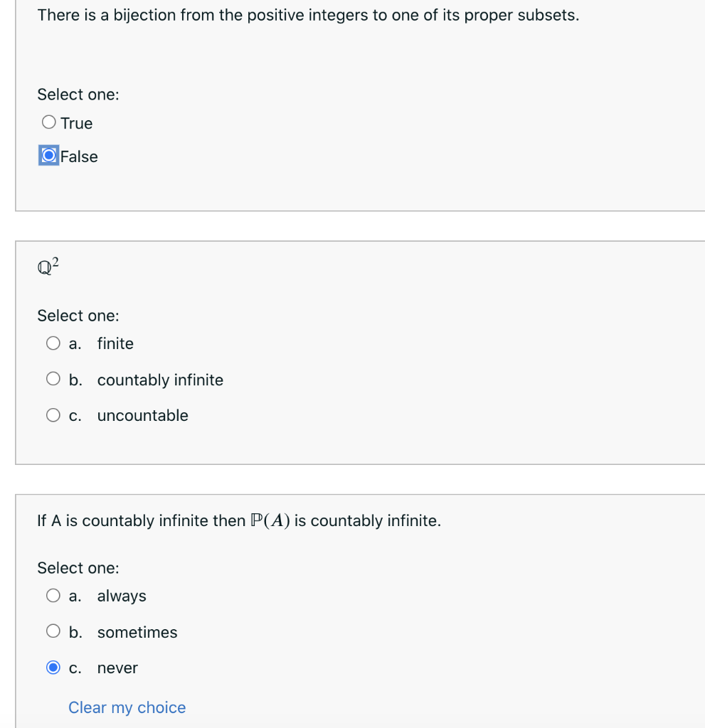This screenshot has height=728, width=705.
Task: Click the "countably infinite" answer label
Action: [160, 380]
